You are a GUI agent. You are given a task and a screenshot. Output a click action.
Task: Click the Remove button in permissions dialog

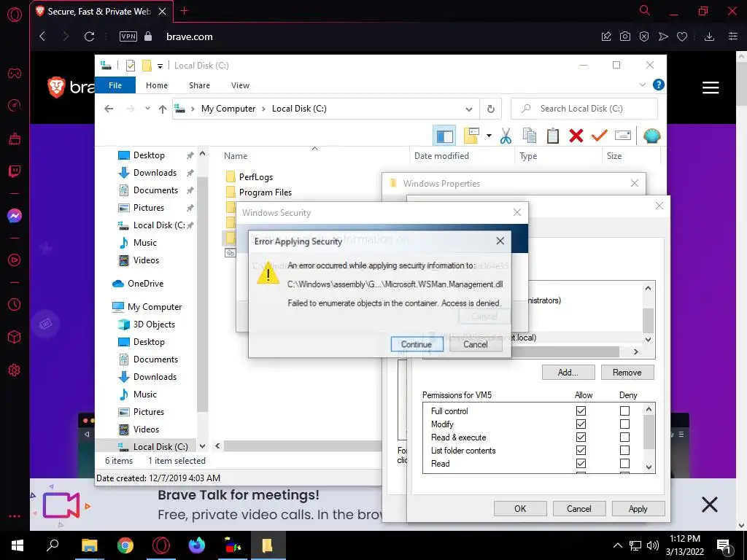[x=627, y=373]
